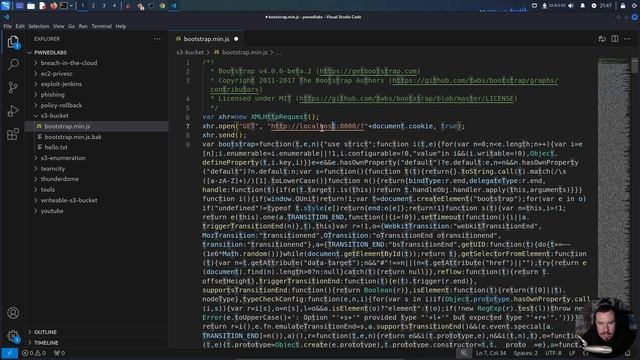640x360 pixels.
Task: Open notifications bell in system tray
Action: (583, 6)
